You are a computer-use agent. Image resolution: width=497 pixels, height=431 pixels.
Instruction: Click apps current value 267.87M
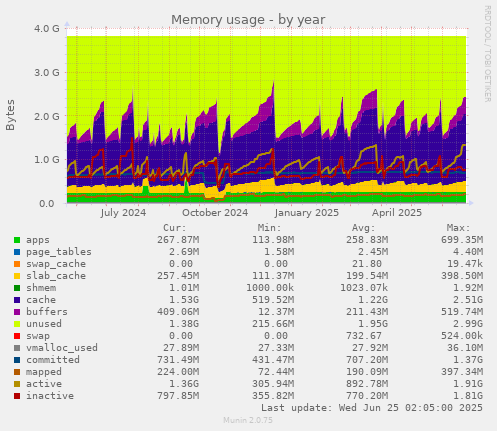coord(178,240)
